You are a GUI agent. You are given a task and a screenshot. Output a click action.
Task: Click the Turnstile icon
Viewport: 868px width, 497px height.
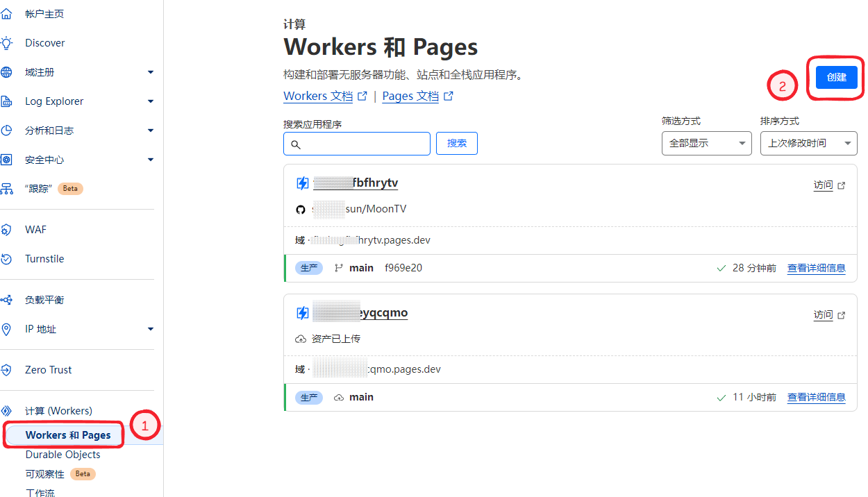pos(6,259)
